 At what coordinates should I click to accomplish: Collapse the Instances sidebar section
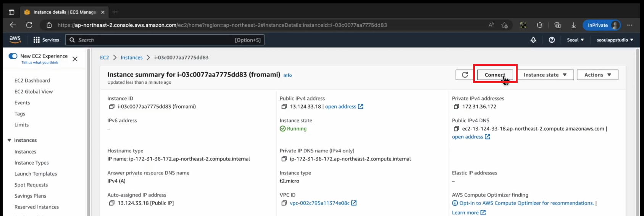click(9, 140)
